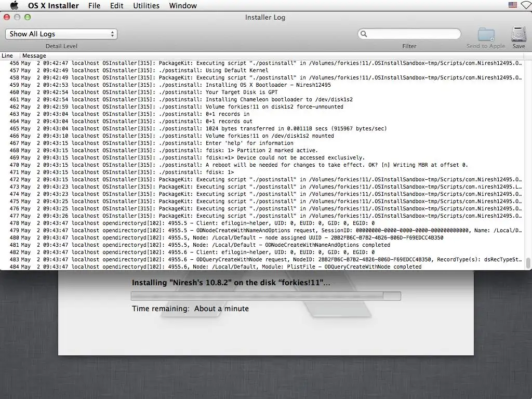Select line 467 Enter 'help' for information
This screenshot has width=532, height=399.
263,143
